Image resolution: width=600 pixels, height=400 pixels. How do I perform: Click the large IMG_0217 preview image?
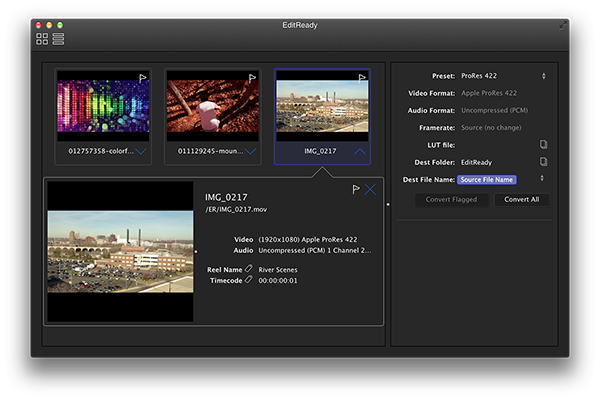click(x=120, y=252)
